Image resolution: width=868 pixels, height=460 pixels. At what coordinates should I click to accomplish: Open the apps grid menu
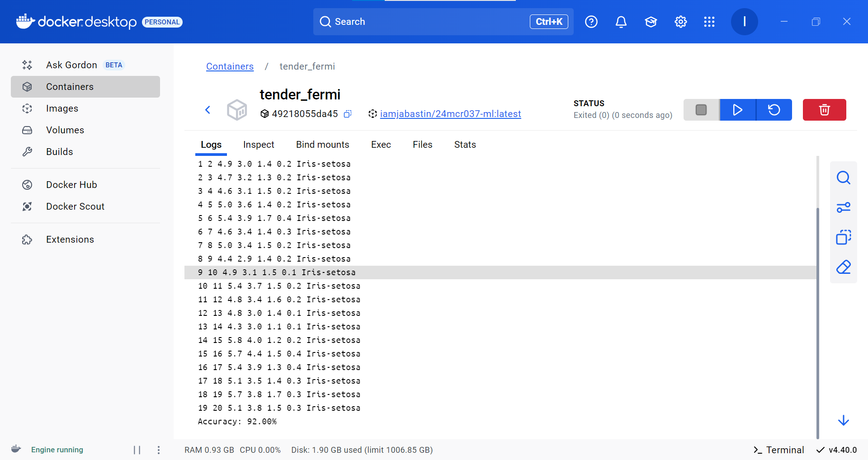click(709, 22)
